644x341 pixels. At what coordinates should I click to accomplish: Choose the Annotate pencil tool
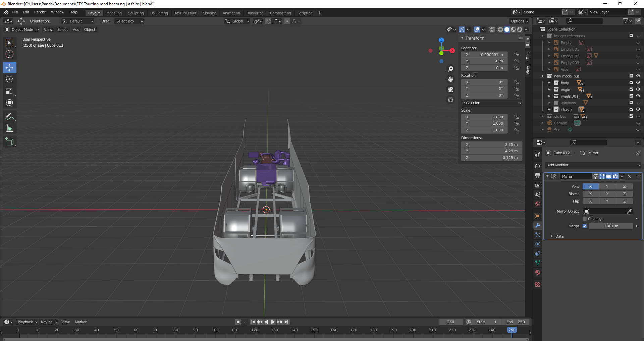[x=9, y=116]
